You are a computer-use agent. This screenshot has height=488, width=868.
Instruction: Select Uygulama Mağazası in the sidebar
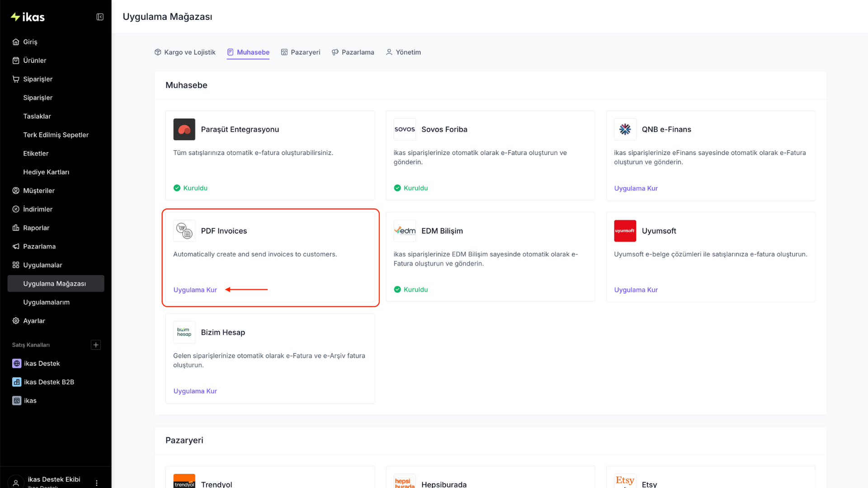(56, 284)
